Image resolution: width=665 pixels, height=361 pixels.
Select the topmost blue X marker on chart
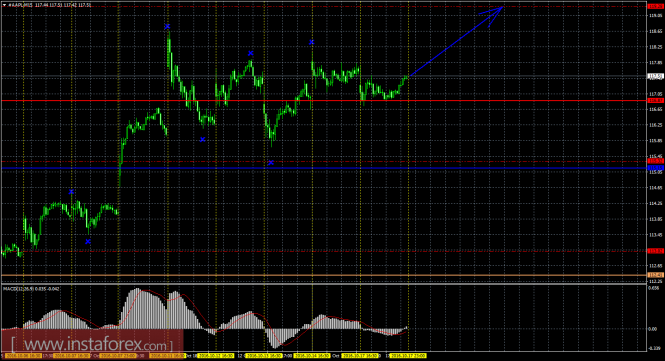(x=168, y=27)
